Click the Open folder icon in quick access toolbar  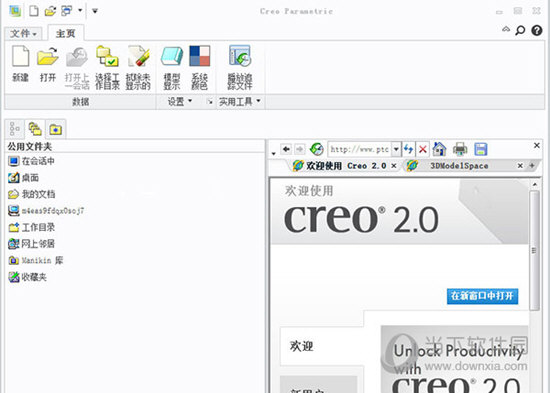pyautogui.click(x=50, y=11)
